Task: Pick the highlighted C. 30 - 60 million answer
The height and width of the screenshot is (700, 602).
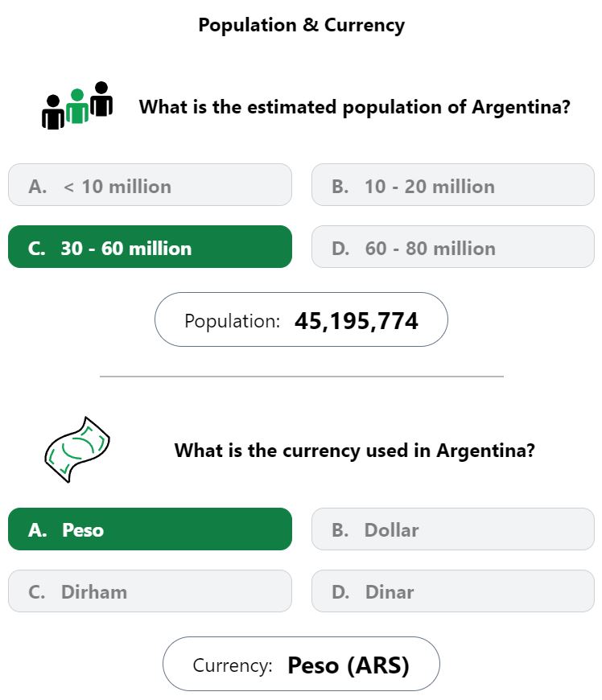Action: (x=150, y=247)
